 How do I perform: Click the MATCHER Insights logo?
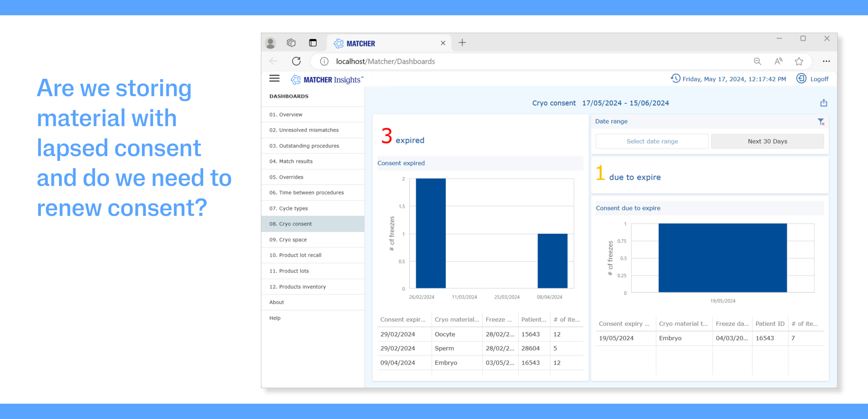(327, 80)
